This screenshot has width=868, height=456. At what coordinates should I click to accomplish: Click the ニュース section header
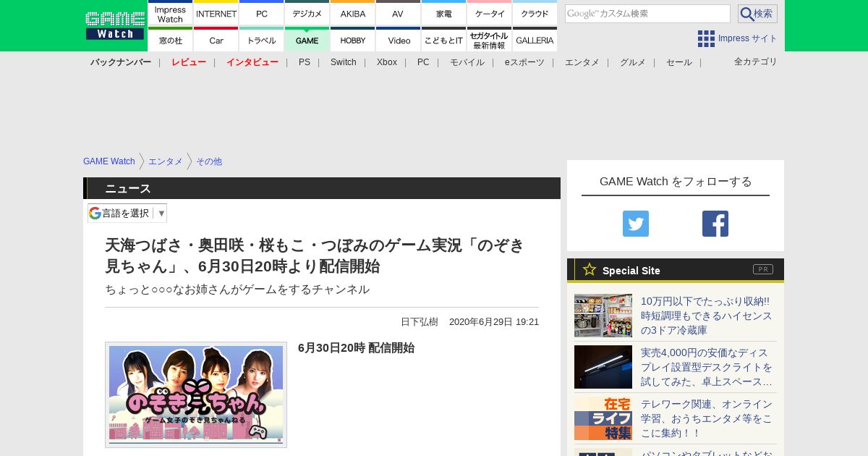322,188
